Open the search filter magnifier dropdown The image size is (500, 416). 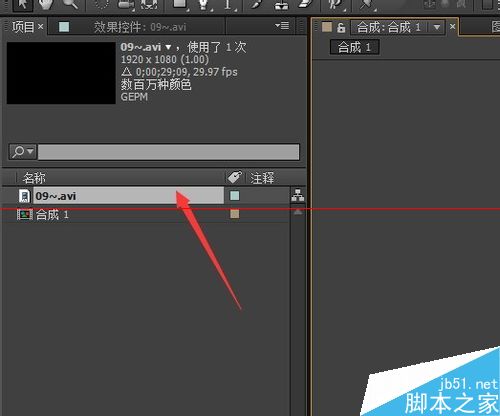coord(23,152)
